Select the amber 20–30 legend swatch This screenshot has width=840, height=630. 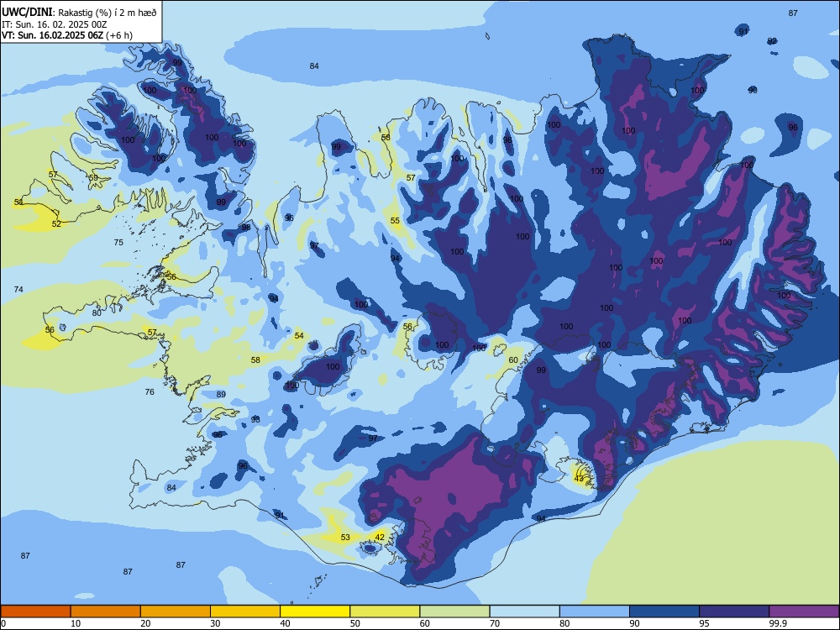[x=176, y=612]
